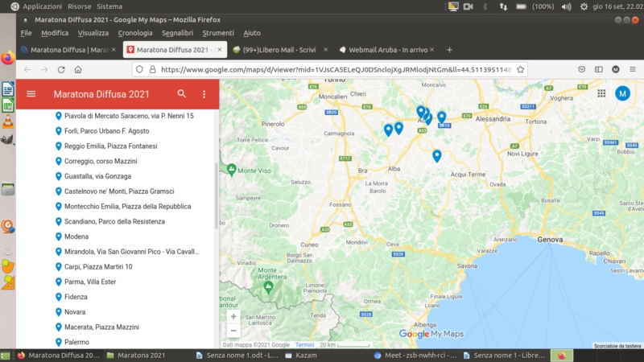Open the Visualizza menu
Image resolution: width=644 pixels, height=362 pixels.
click(93, 33)
